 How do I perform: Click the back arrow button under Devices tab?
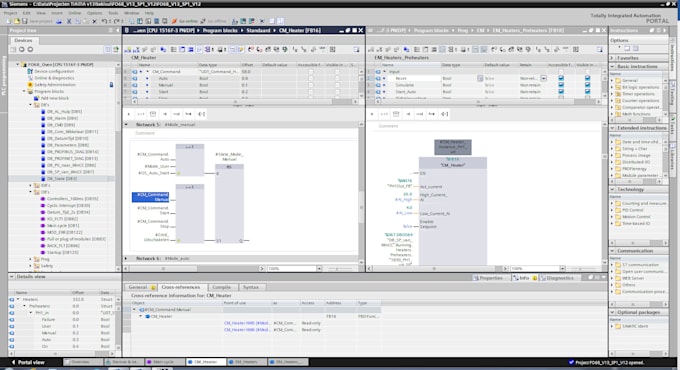click(x=22, y=49)
